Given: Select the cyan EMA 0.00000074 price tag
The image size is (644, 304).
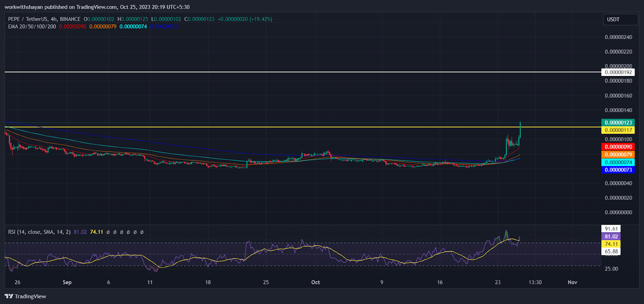Looking at the screenshot, I should pos(618,162).
